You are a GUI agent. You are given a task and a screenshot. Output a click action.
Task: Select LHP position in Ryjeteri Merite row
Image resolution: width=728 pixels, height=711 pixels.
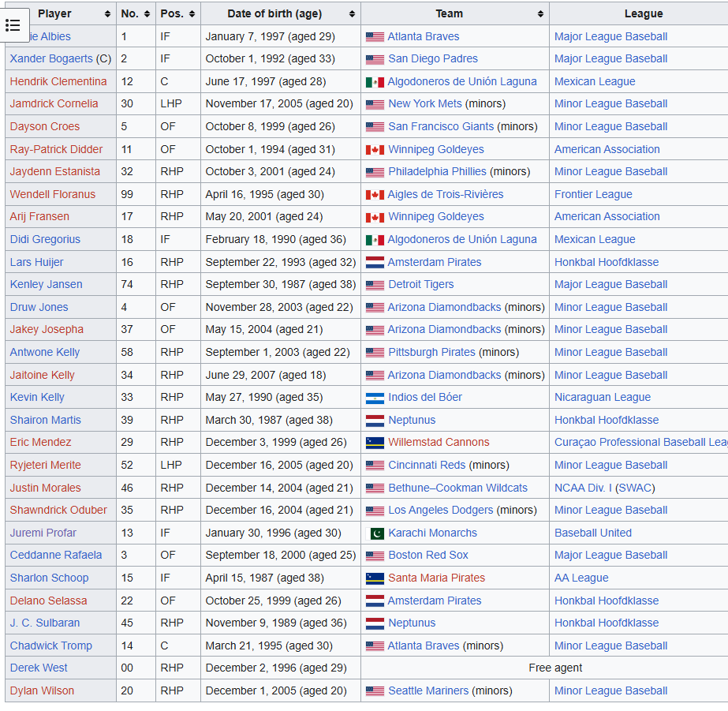click(x=171, y=466)
